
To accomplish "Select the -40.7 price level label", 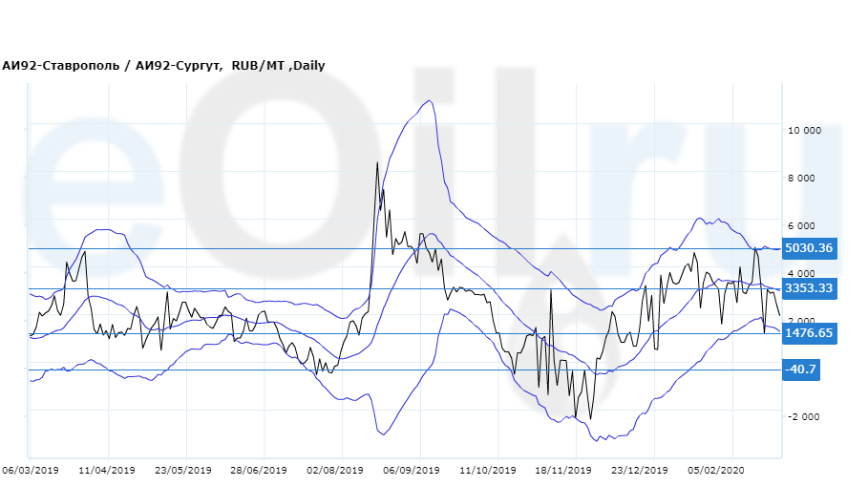I will click(800, 370).
